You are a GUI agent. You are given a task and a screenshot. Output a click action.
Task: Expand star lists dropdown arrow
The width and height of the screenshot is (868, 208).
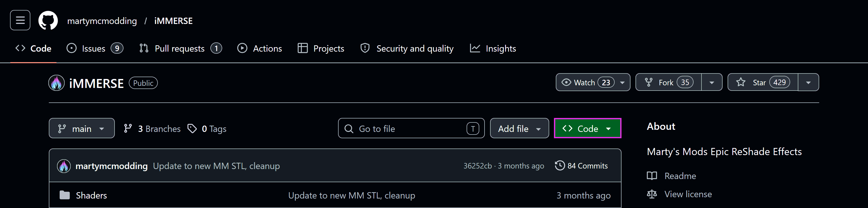808,82
